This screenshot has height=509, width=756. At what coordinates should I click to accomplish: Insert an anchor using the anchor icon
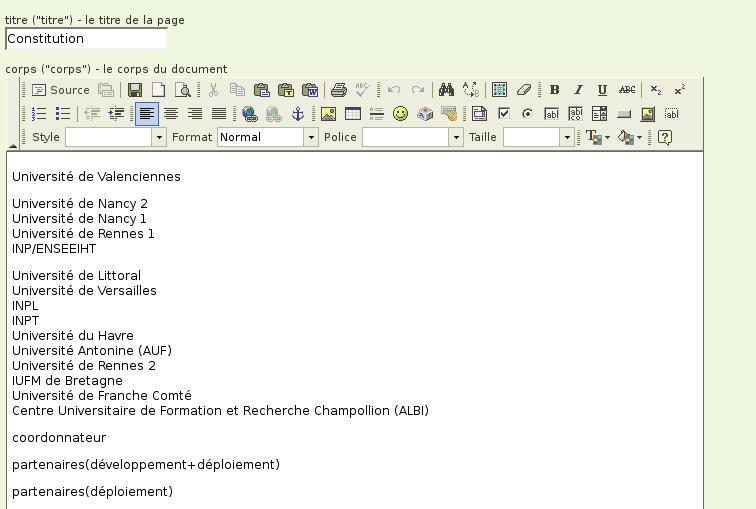tap(297, 114)
